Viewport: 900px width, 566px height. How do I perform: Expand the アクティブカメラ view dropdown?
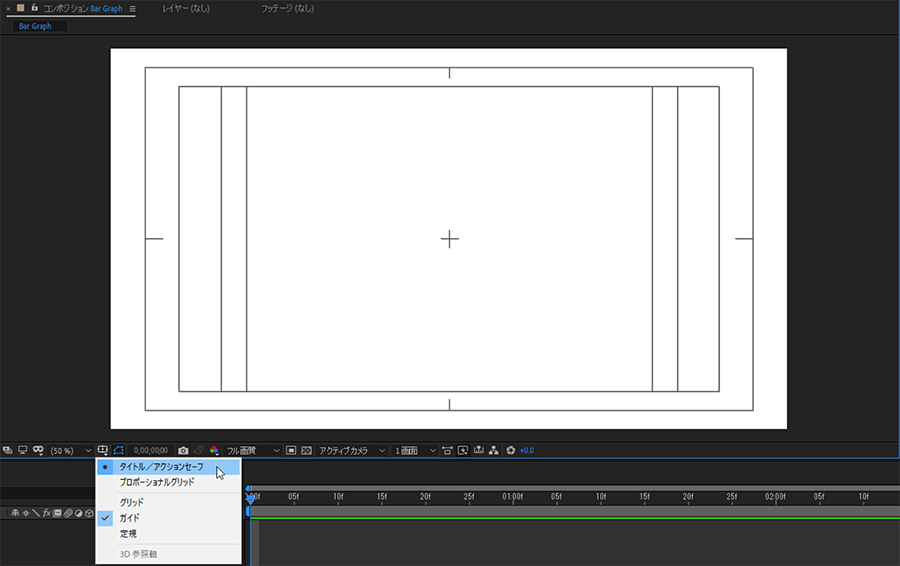[x=352, y=451]
